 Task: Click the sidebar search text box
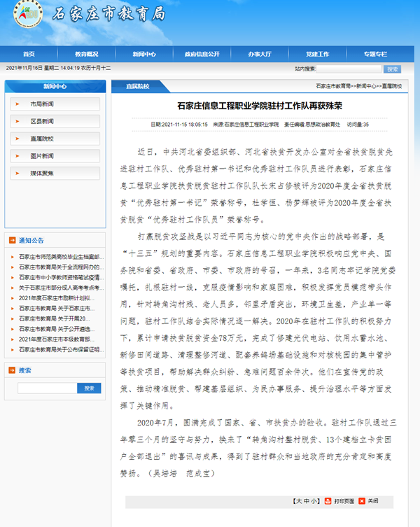pyautogui.click(x=47, y=388)
